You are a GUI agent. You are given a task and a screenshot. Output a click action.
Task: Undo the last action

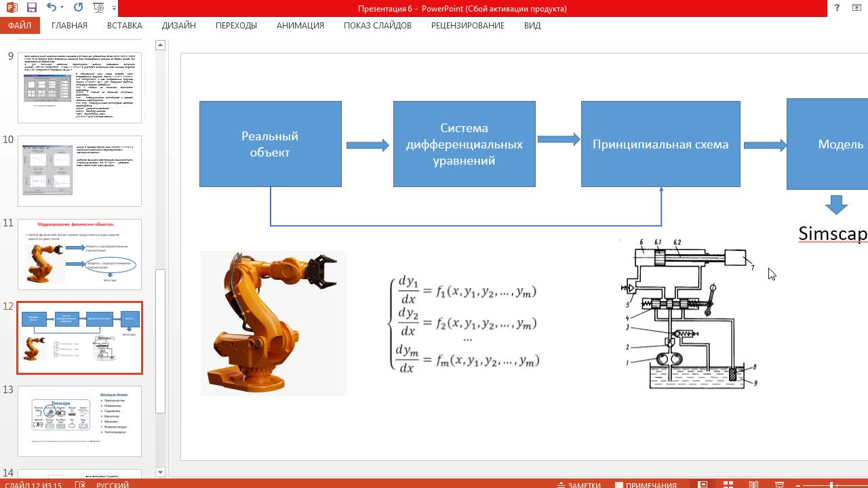point(52,8)
